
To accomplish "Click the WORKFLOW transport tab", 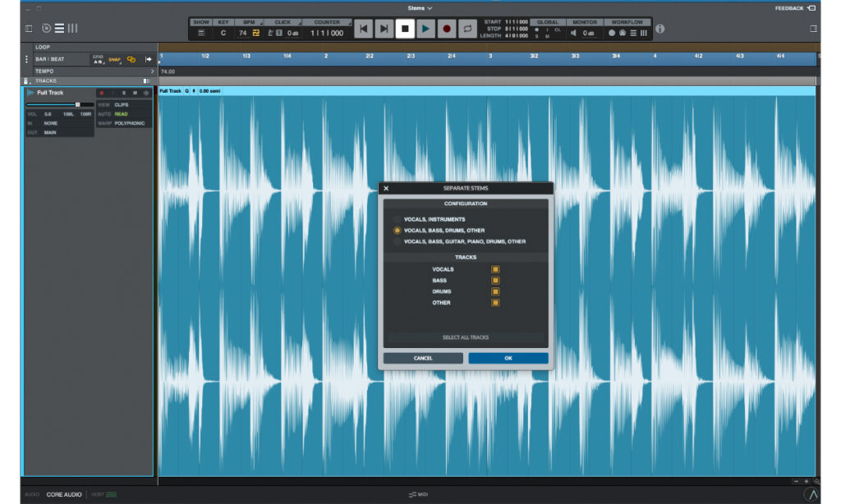I will pyautogui.click(x=627, y=22).
